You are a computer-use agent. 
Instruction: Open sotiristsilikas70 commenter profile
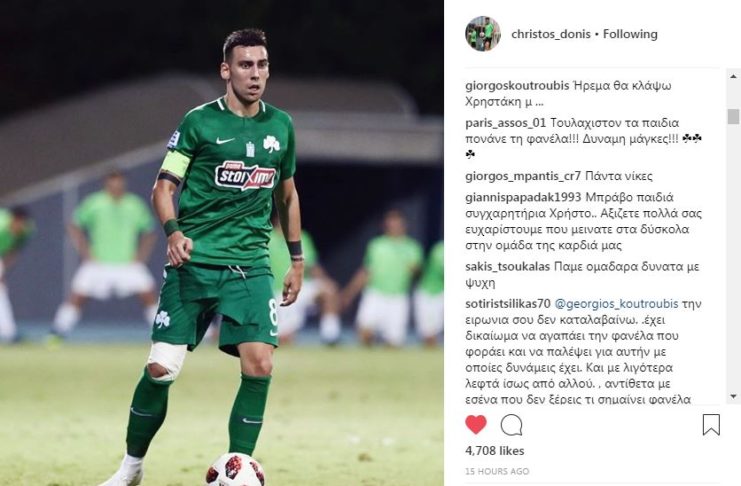click(x=508, y=304)
